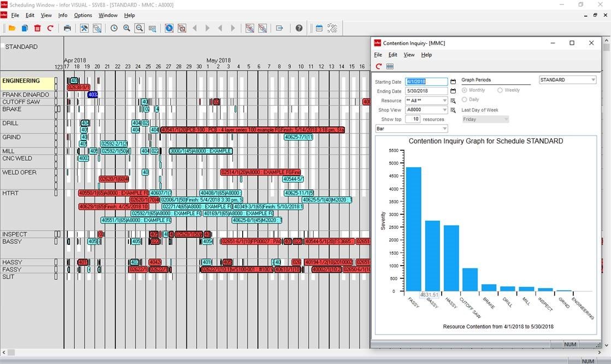611x364 pixels.
Task: Open the Contention Inquiry Edit menu
Action: (393, 55)
